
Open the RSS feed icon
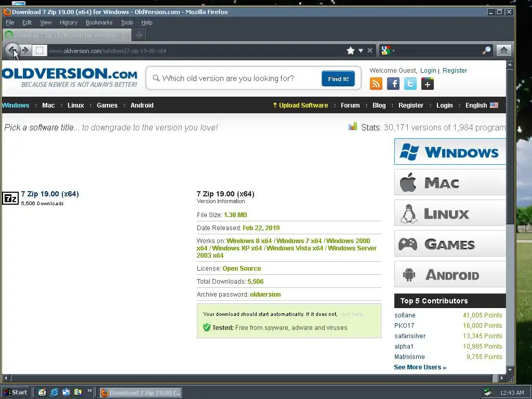click(x=376, y=84)
